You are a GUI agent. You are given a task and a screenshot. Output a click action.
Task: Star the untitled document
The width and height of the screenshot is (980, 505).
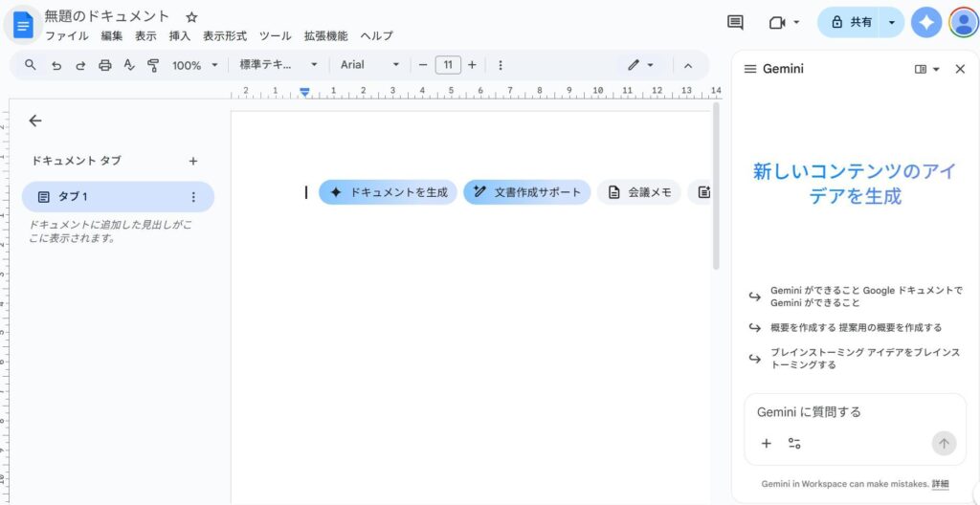pos(191,17)
